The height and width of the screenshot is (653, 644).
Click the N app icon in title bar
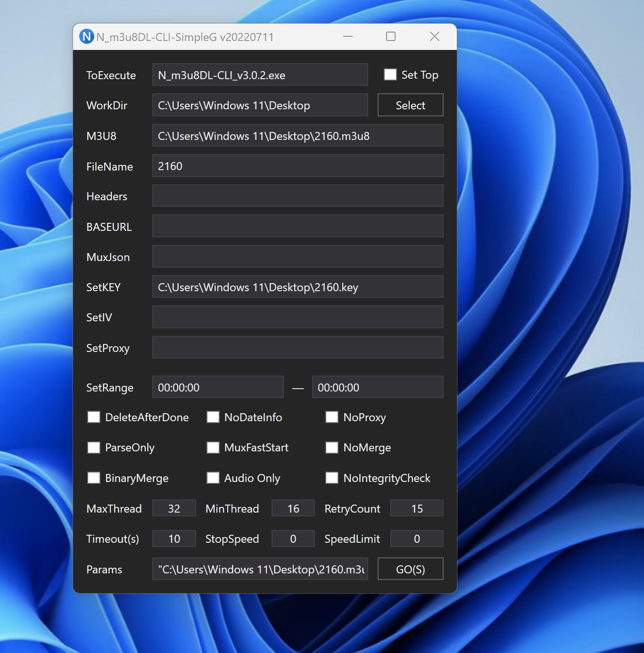pos(87,36)
